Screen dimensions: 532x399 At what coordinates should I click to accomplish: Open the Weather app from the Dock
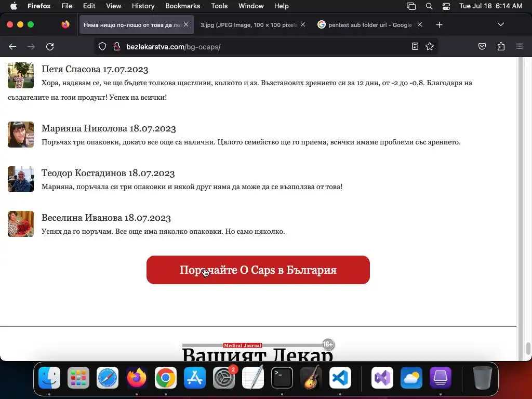pyautogui.click(x=411, y=378)
